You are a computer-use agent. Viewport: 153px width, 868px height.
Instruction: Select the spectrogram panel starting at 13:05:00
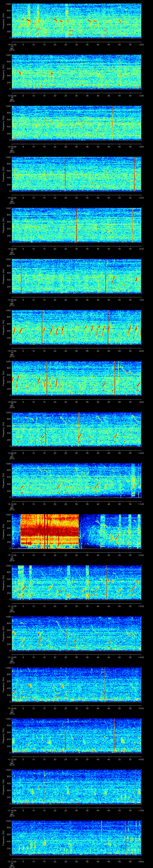[x=77, y=225]
